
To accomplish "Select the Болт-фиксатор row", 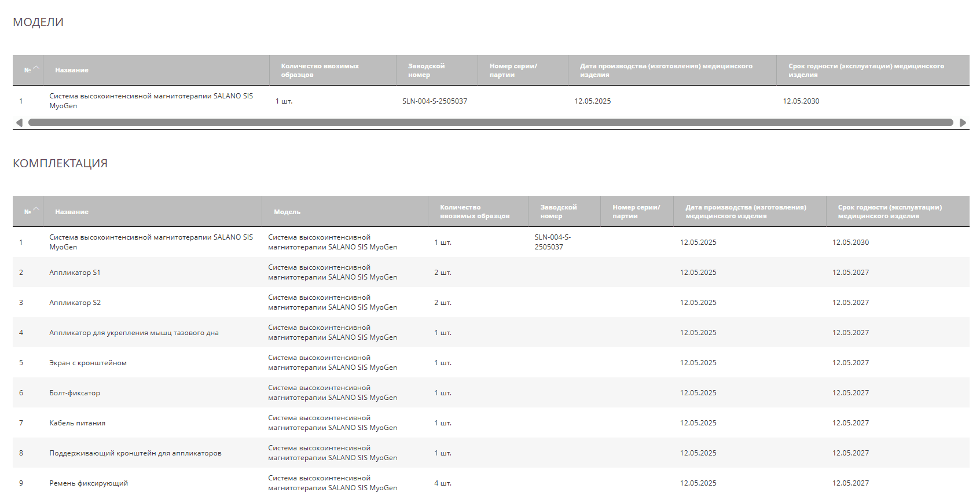I will click(75, 393).
